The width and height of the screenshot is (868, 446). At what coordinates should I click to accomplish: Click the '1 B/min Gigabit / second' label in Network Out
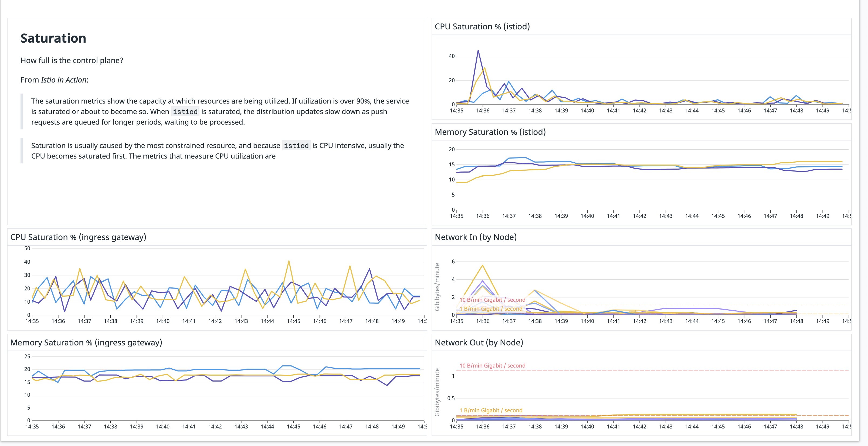[x=491, y=410]
